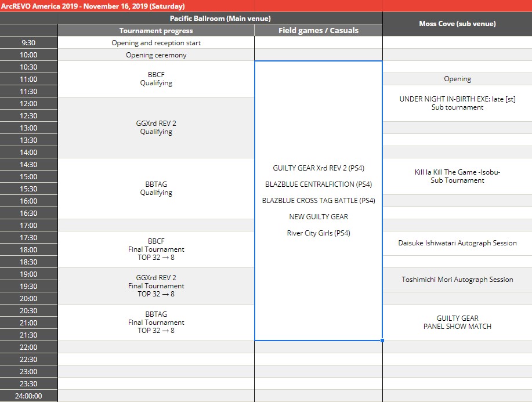
Task: Click the GUILTY GEAR Xrd REV 2 (PS4) line
Action: click(x=319, y=168)
